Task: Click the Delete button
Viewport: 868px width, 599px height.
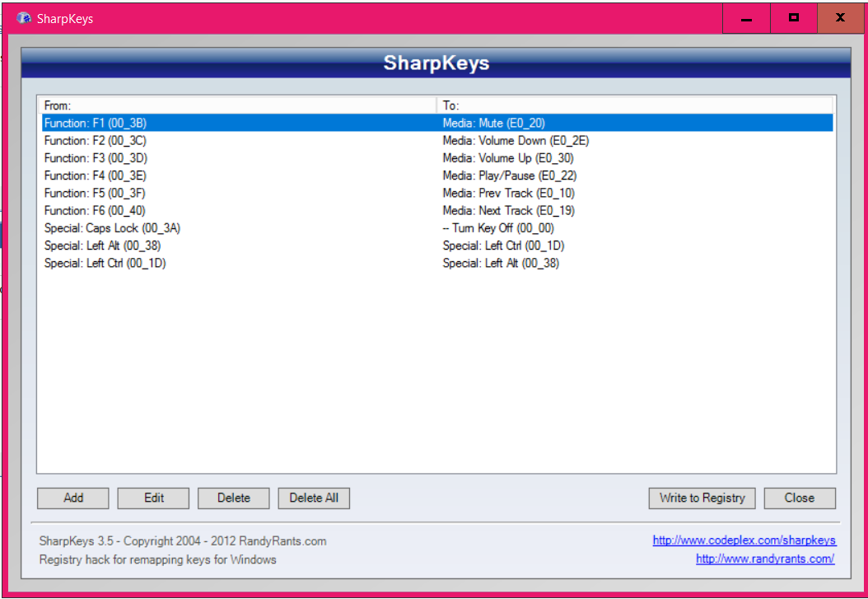Action: pyautogui.click(x=234, y=498)
